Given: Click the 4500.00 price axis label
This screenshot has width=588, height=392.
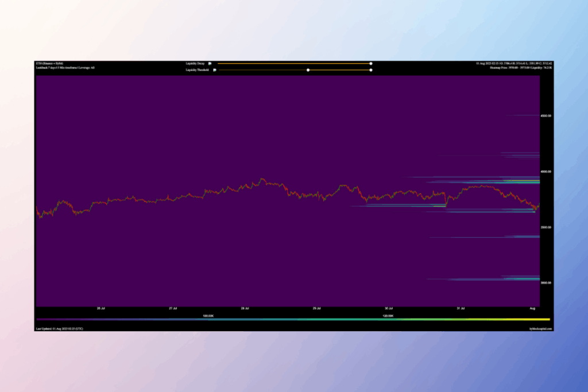Looking at the screenshot, I should click(546, 115).
